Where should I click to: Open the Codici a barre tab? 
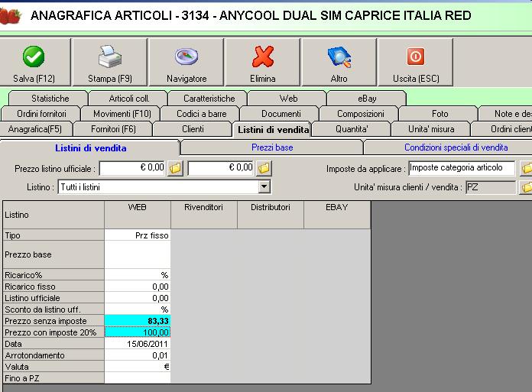201,114
